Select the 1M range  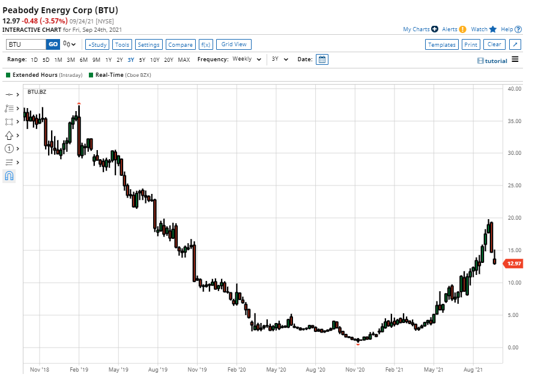coord(58,59)
